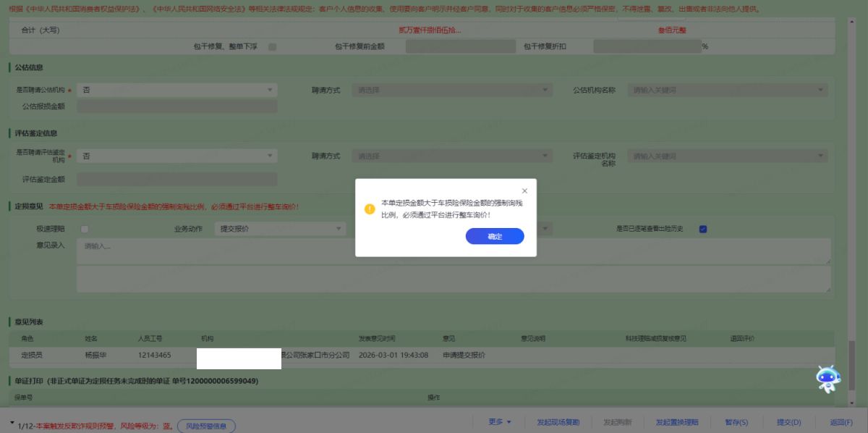868x433 pixels.
Task: Expand 是否聘请评估鉴定机构 dropdown
Action: [176, 156]
